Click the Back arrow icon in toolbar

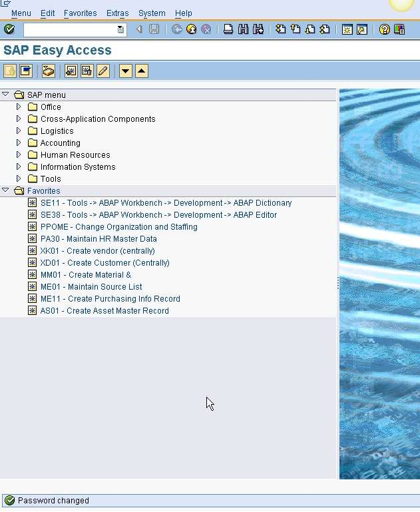(x=139, y=29)
